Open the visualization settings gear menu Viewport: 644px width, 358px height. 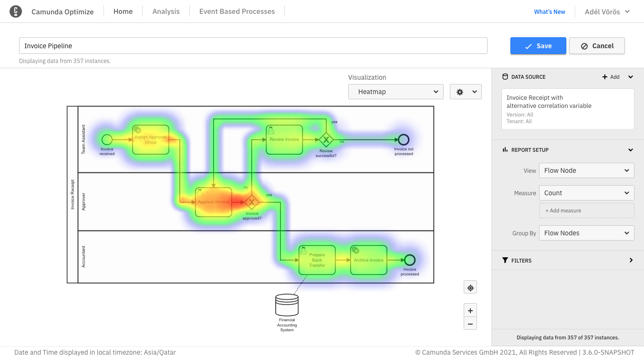(466, 92)
